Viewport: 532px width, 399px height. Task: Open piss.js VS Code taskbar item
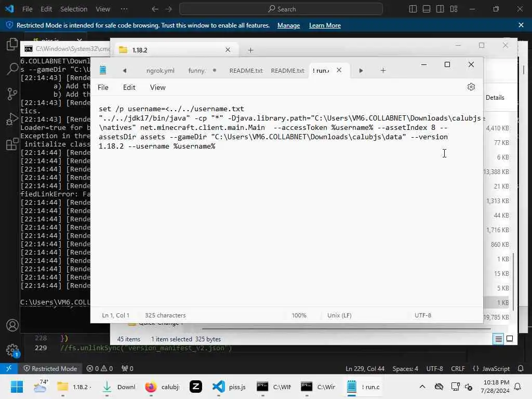click(x=229, y=387)
